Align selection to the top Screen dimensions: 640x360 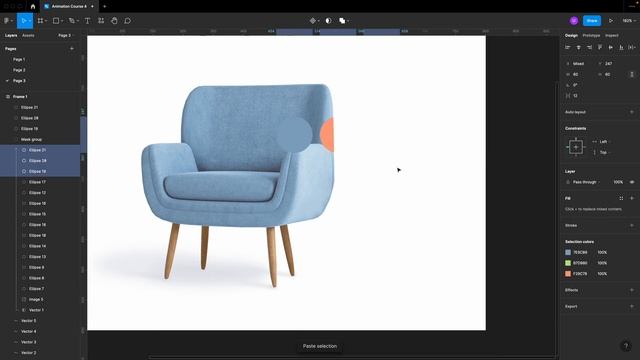point(600,47)
